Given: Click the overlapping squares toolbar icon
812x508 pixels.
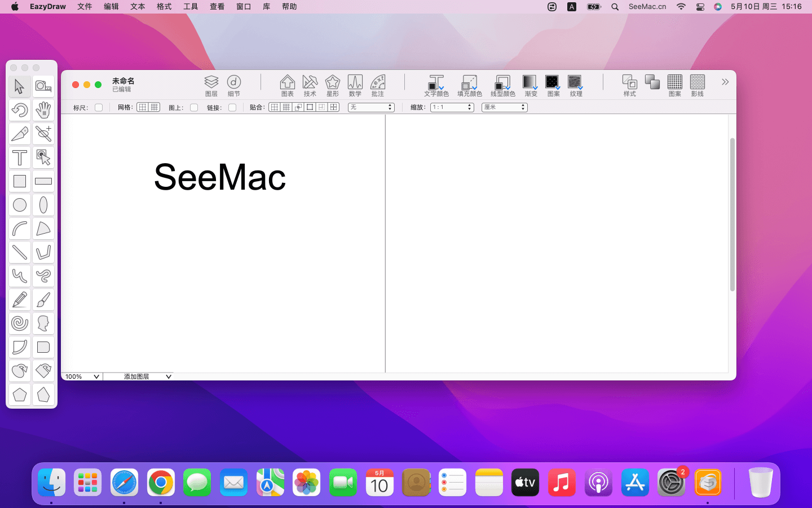Looking at the screenshot, I should 652,82.
